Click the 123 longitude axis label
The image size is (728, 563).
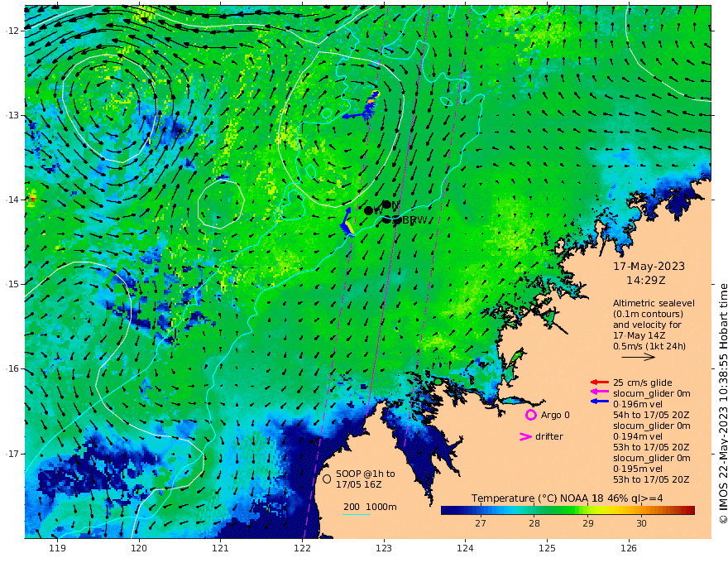coord(384,548)
